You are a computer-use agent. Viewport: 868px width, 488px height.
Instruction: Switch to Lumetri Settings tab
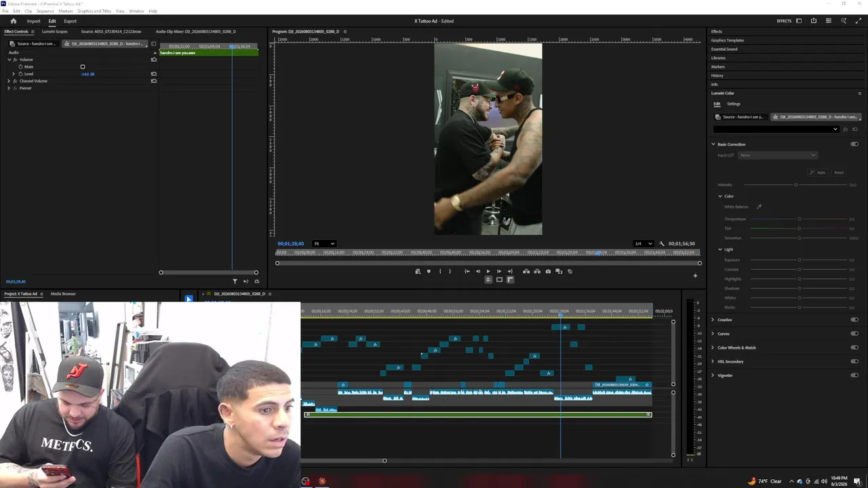(x=734, y=104)
